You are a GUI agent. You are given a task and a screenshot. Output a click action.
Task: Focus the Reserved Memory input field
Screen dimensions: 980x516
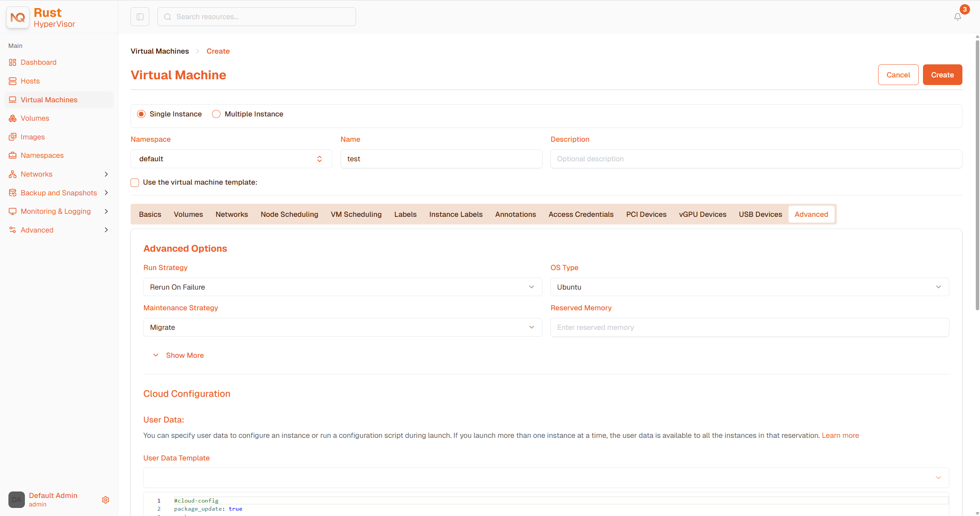tap(750, 328)
